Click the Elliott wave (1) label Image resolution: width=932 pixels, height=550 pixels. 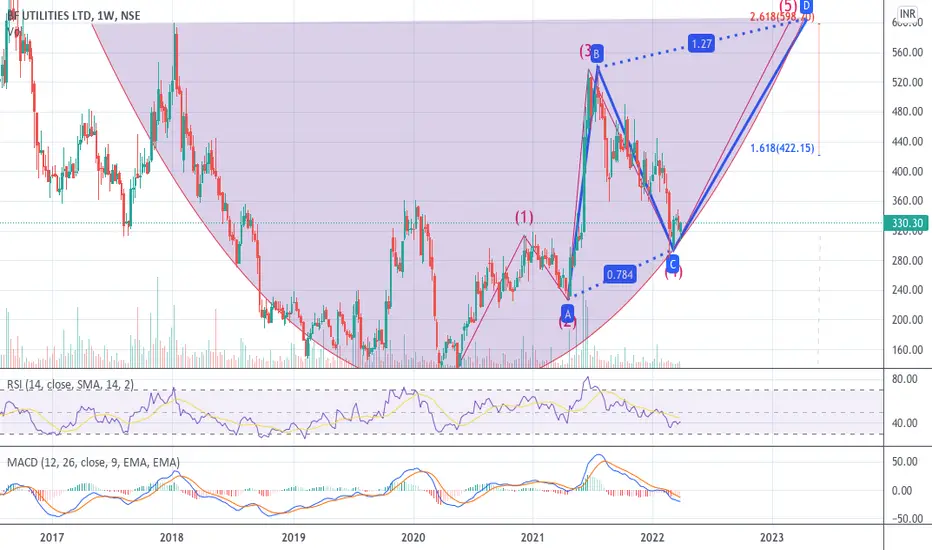coord(524,218)
